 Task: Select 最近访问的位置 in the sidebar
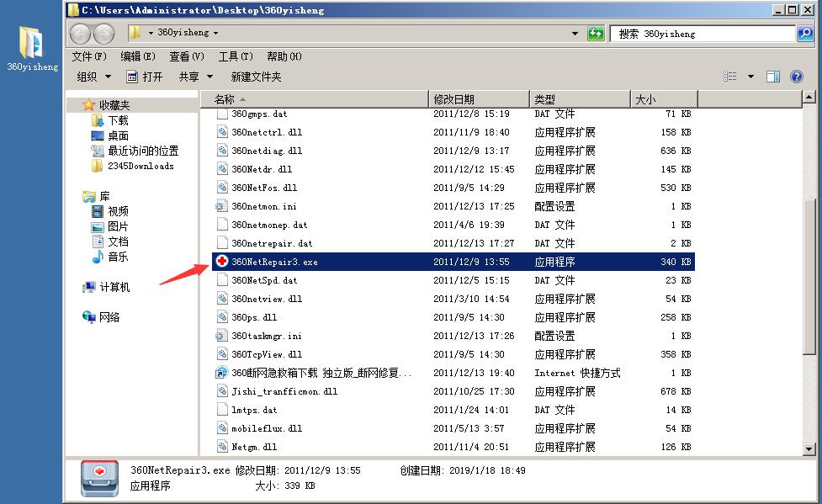143,151
